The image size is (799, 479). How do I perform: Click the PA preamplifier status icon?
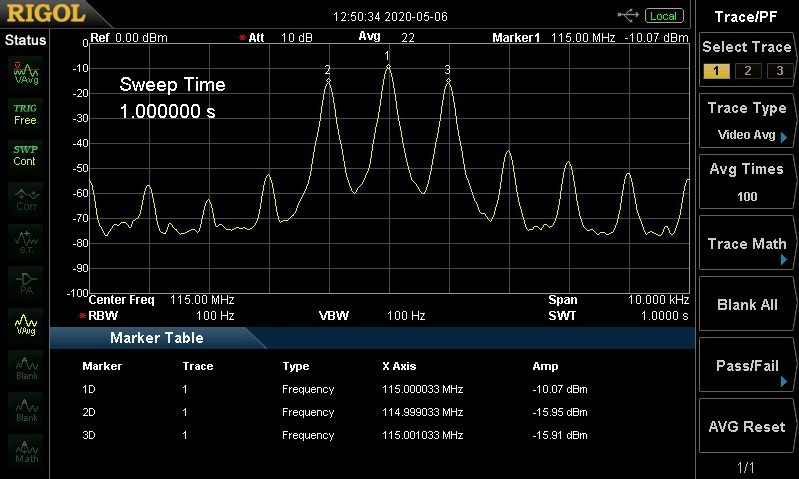point(26,283)
